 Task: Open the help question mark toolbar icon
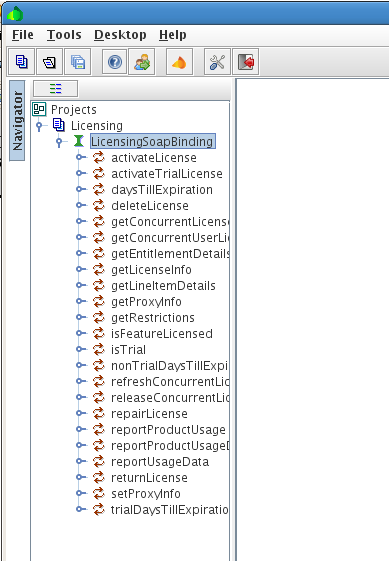[x=115, y=62]
